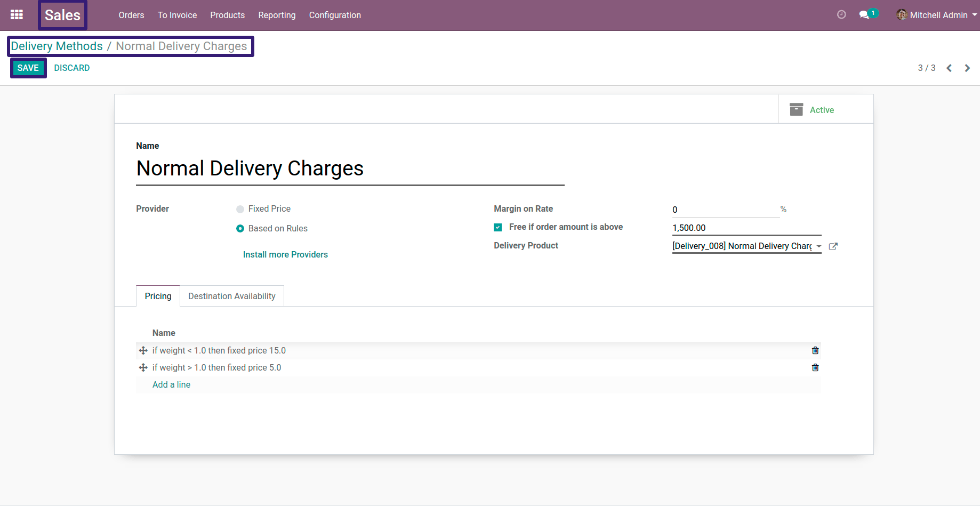Viewport: 980px width, 506px height.
Task: Select Based on Rules provider option
Action: tap(240, 229)
